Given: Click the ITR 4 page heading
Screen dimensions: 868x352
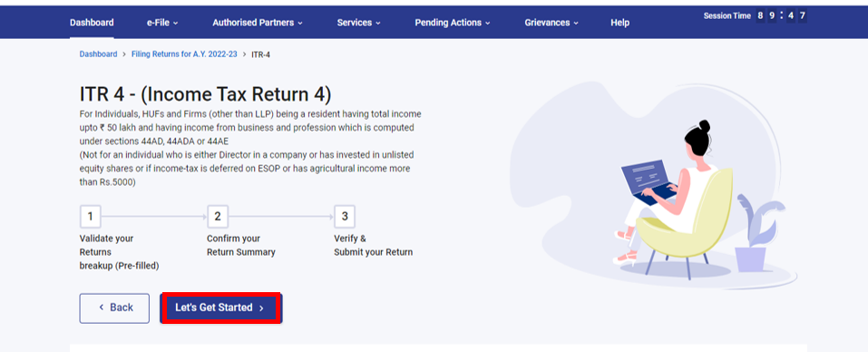Looking at the screenshot, I should click(205, 94).
